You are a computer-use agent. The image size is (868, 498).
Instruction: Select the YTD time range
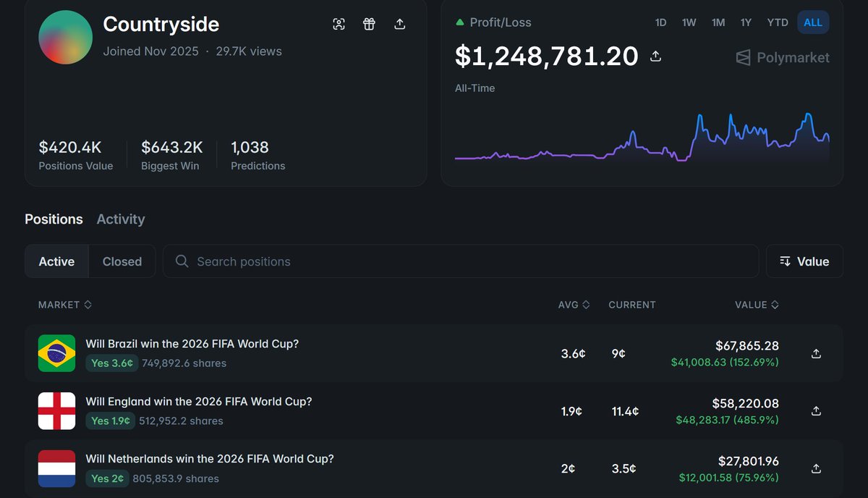[778, 22]
